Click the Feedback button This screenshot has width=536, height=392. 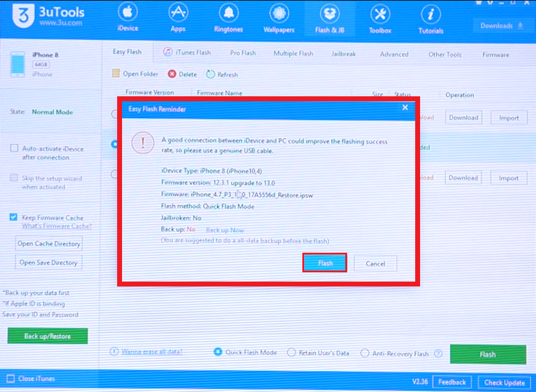point(452,382)
